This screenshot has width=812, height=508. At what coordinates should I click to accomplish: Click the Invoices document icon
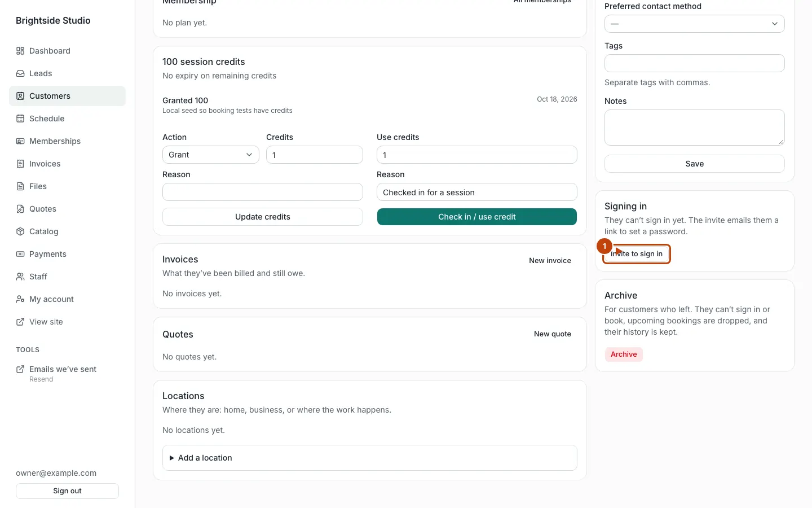point(20,164)
